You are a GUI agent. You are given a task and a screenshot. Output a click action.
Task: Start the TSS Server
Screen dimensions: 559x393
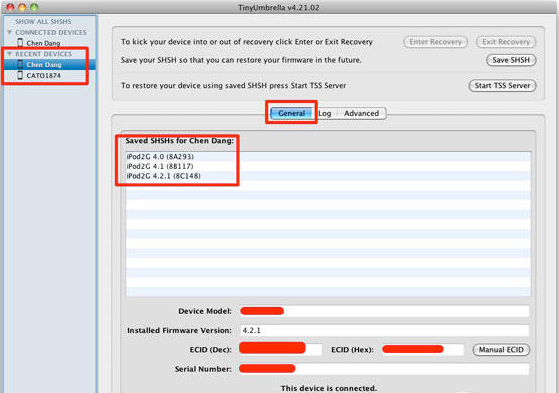[x=502, y=86]
